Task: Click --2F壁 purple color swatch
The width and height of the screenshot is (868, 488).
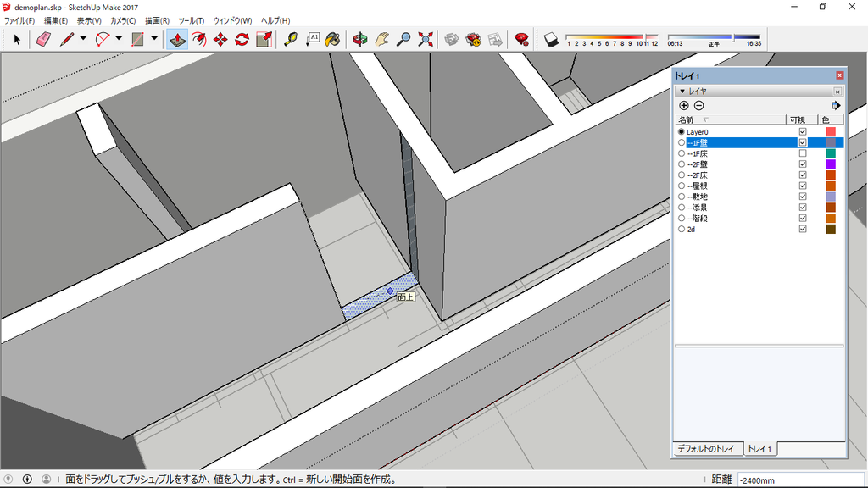Action: click(831, 164)
